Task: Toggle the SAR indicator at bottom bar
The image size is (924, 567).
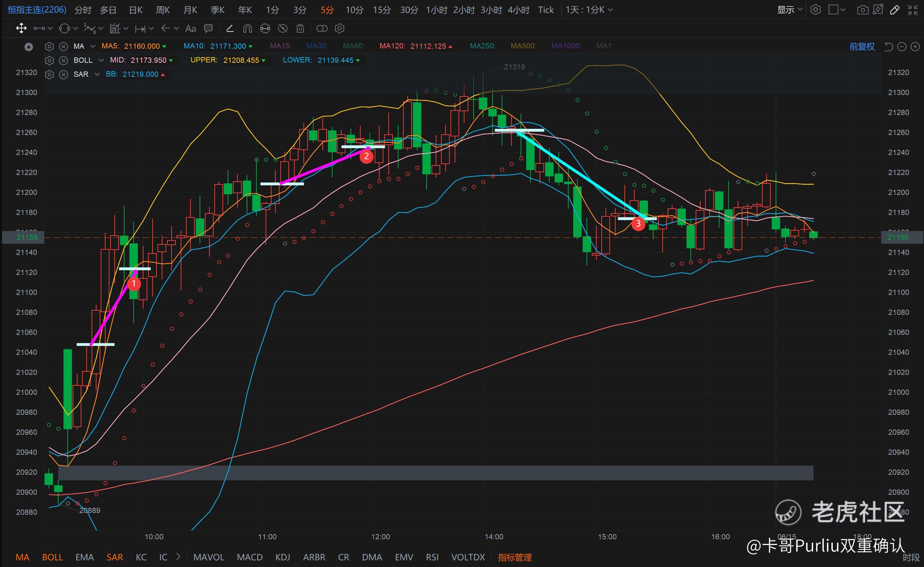Action: tap(115, 557)
